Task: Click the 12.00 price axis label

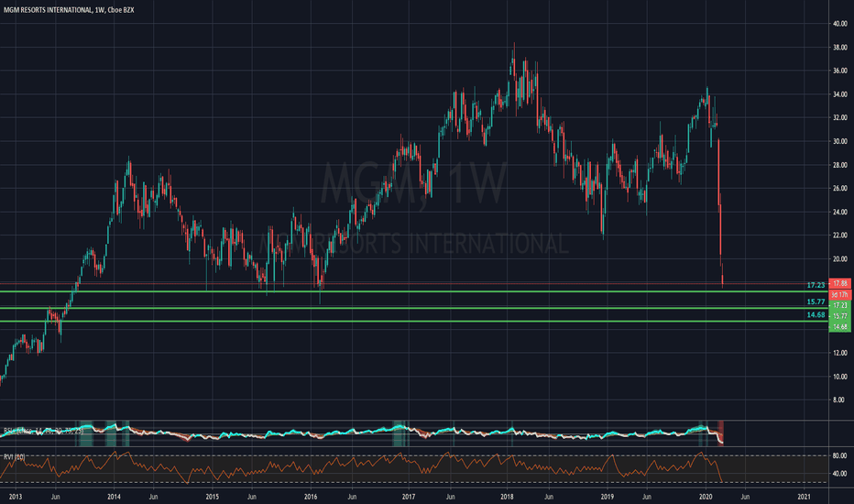Action: click(x=839, y=353)
